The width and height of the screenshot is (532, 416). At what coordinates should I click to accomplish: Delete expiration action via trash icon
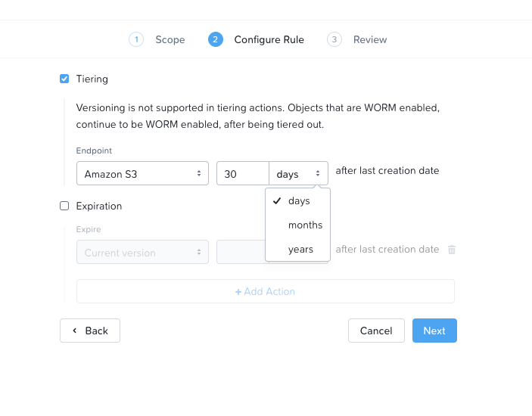pyautogui.click(x=452, y=250)
